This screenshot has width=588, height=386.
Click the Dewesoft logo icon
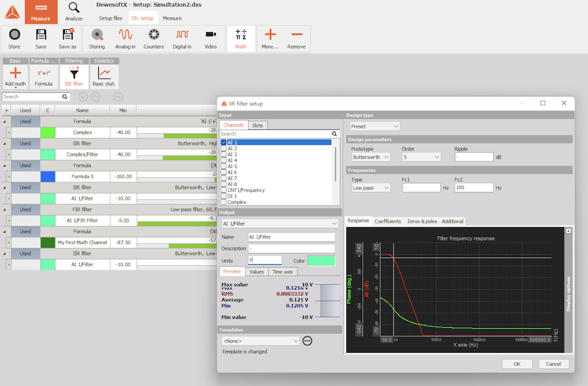13,12
